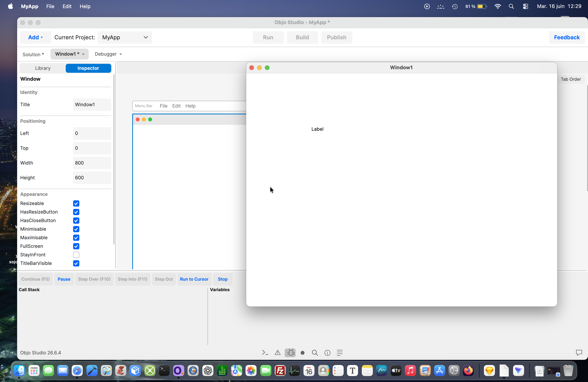Screen dimensions: 588x382
Task: Open the speech bubble feedback icon
Action: coord(579,353)
